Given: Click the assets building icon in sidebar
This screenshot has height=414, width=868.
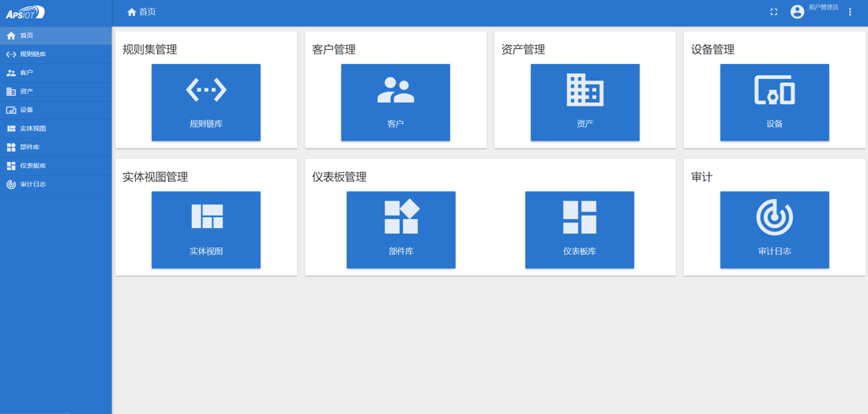Looking at the screenshot, I should pyautogui.click(x=11, y=92).
